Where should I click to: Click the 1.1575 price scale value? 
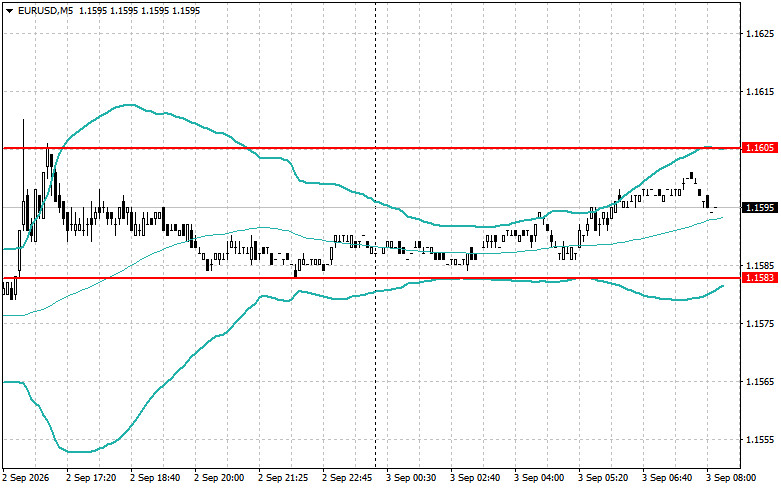tap(761, 324)
